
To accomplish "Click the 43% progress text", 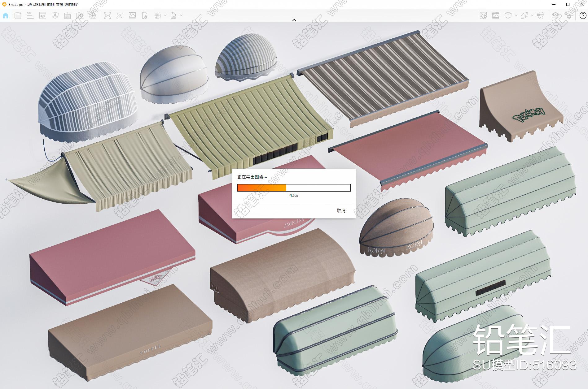I will [293, 195].
